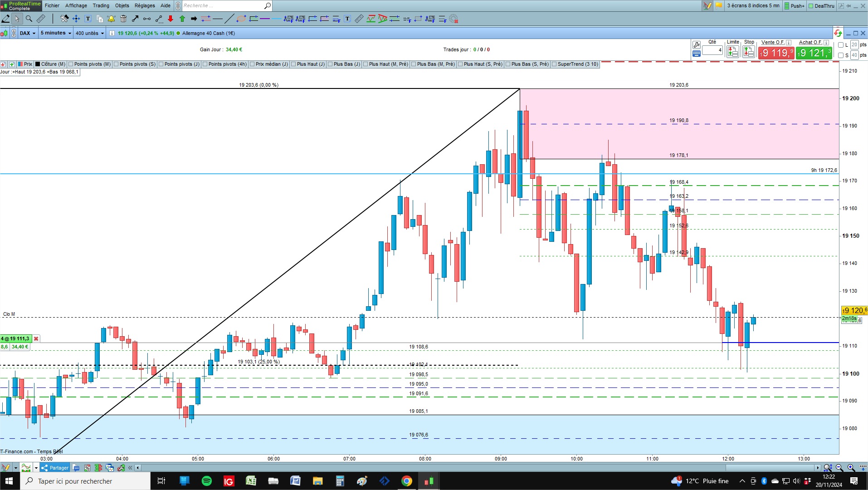Enable the Prix médian (J) checkbox
This screenshot has width=868, height=490.
(x=253, y=64)
